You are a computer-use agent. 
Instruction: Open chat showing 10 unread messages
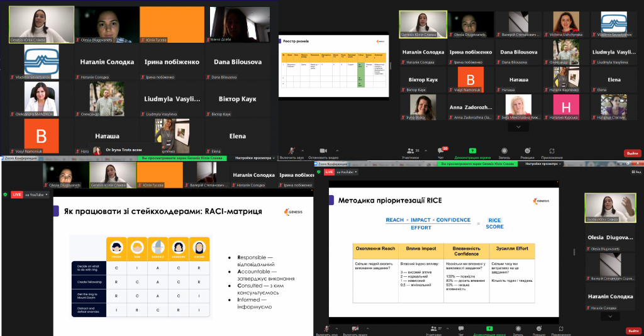pos(441,152)
